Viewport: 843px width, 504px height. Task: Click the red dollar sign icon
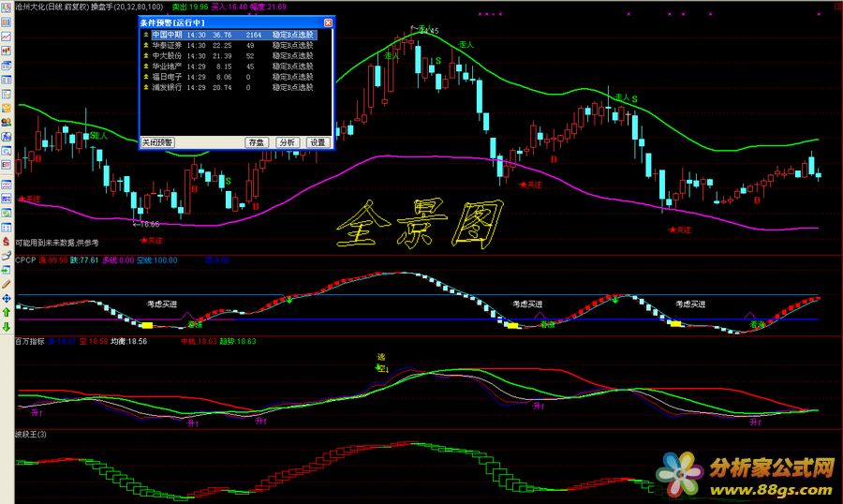pos(6,241)
